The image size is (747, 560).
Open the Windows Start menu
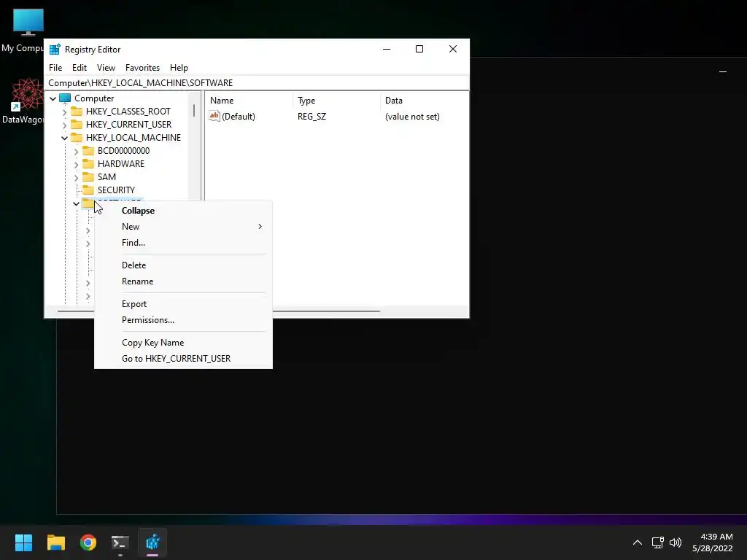23,542
